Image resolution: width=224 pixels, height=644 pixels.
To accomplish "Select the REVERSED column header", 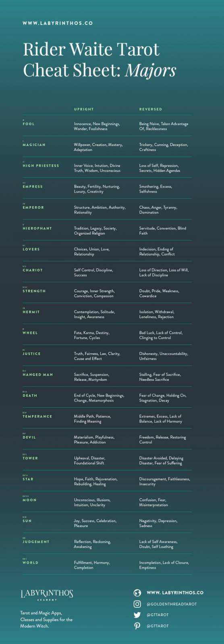I will click(x=151, y=109).
